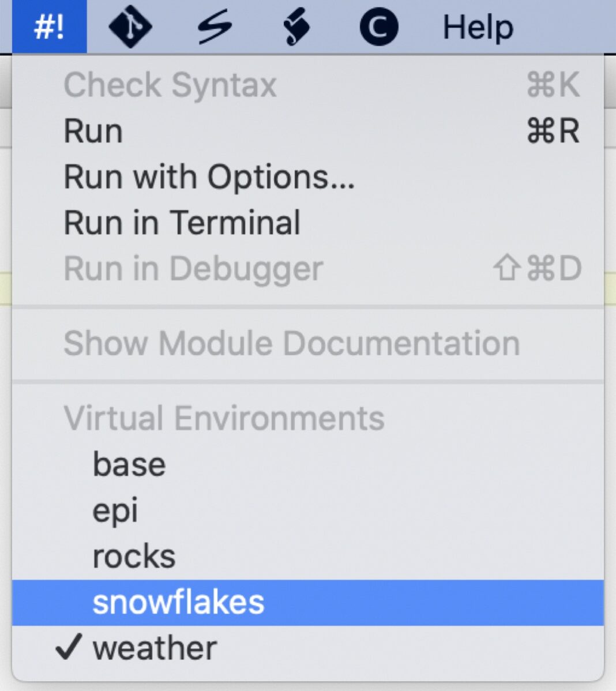Select the rocks virtual environment
This screenshot has width=616, height=691.
point(134,557)
